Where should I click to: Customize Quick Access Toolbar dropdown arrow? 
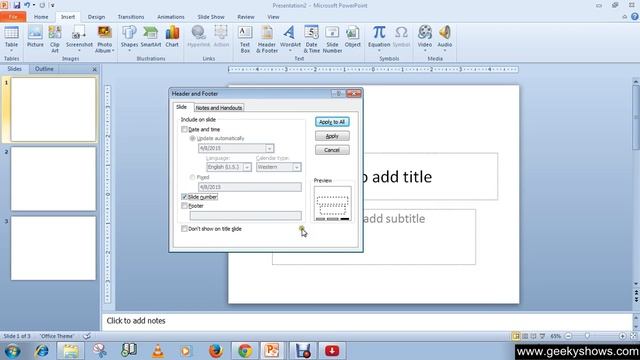pos(52,5)
